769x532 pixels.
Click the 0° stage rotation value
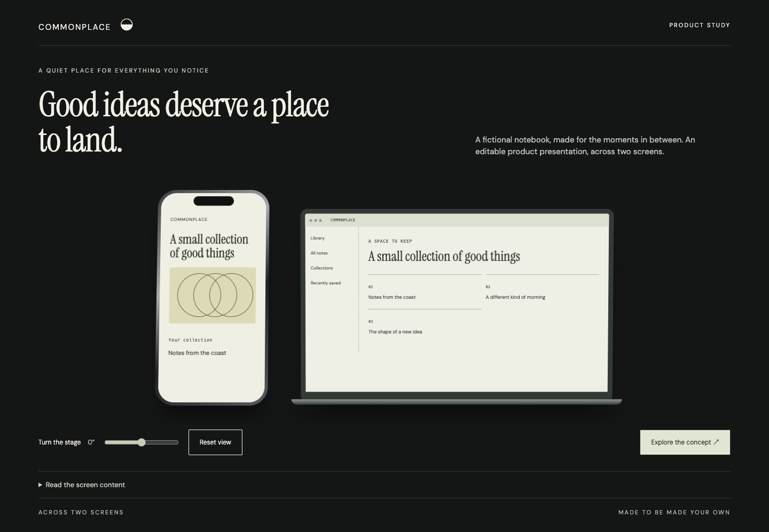pyautogui.click(x=91, y=442)
